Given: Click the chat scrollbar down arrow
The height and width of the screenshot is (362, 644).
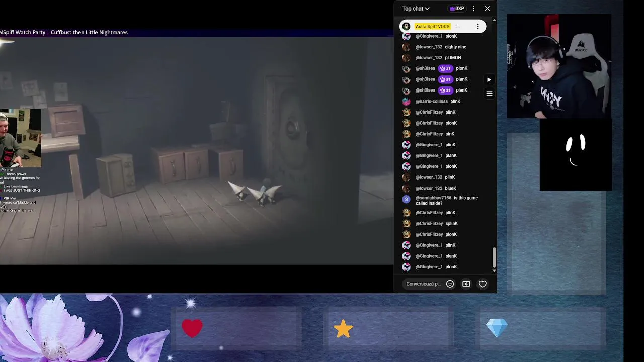Looking at the screenshot, I should [x=494, y=270].
